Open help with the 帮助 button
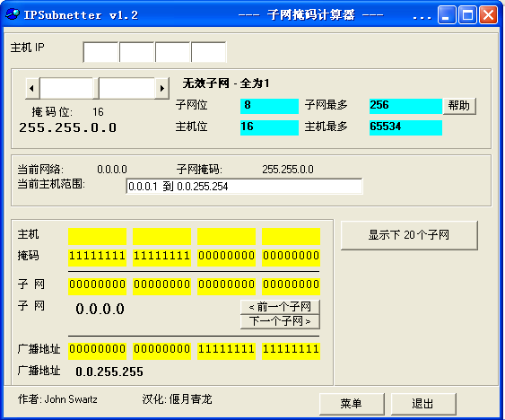505x420 pixels. (459, 106)
